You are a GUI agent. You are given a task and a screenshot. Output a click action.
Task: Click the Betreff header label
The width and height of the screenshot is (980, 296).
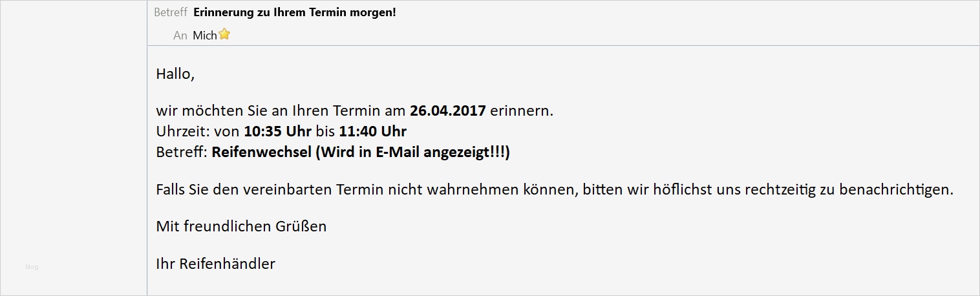point(171,12)
